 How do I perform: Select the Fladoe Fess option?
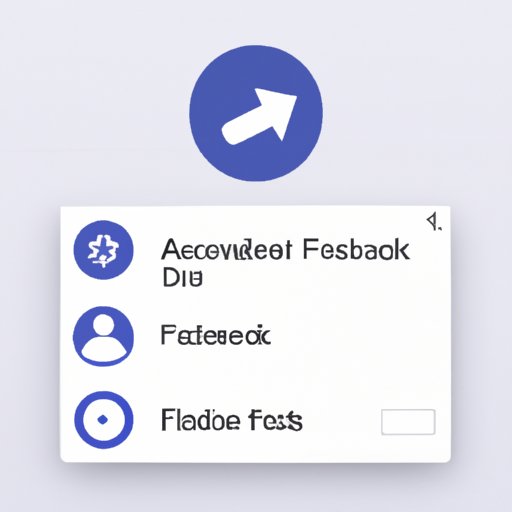(232, 420)
